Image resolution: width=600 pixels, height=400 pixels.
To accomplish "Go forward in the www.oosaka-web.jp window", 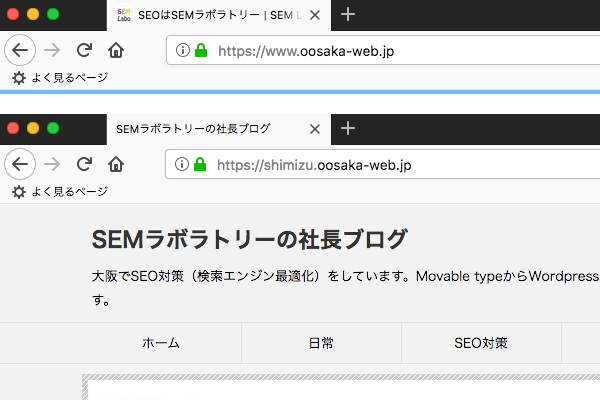I will (52, 50).
